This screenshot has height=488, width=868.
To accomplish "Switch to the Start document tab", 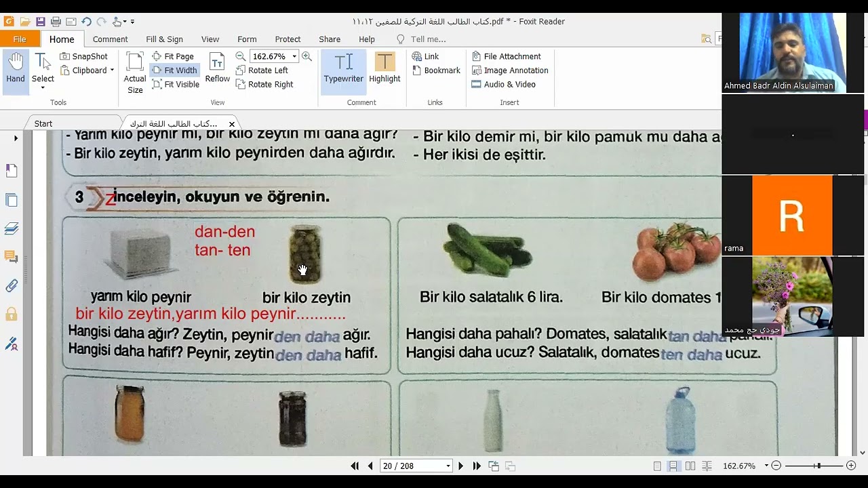I will tap(43, 123).
